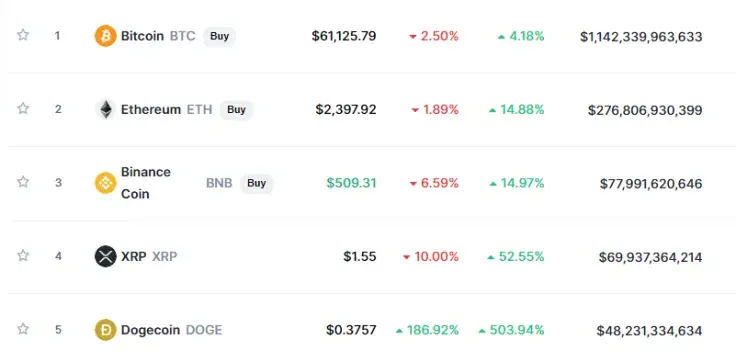This screenshot has width=736, height=362.
Task: Click Bitcoin's market cap $1,142,339,963,633
Action: tap(641, 37)
